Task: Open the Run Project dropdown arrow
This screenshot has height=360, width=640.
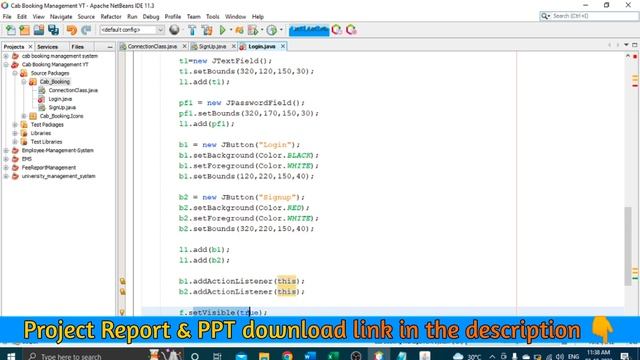Action: pyautogui.click(x=231, y=30)
